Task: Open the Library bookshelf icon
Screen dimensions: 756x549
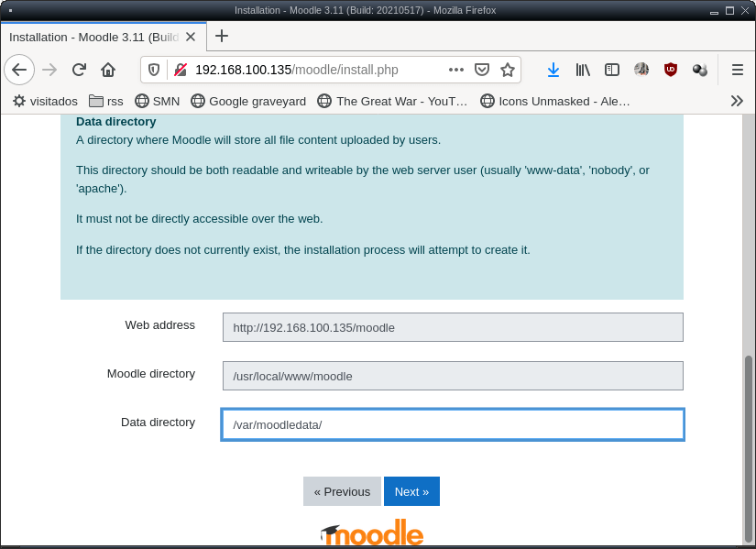Action: click(583, 70)
